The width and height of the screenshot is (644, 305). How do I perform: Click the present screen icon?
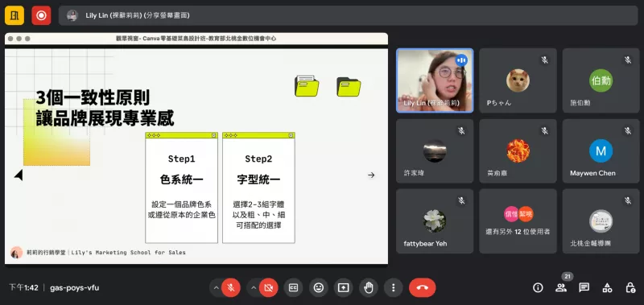click(344, 288)
